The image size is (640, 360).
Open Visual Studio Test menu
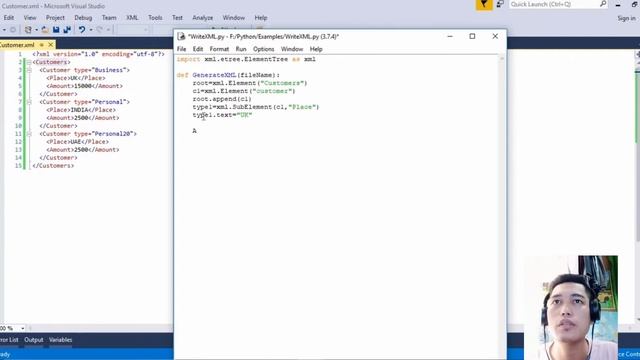177,18
